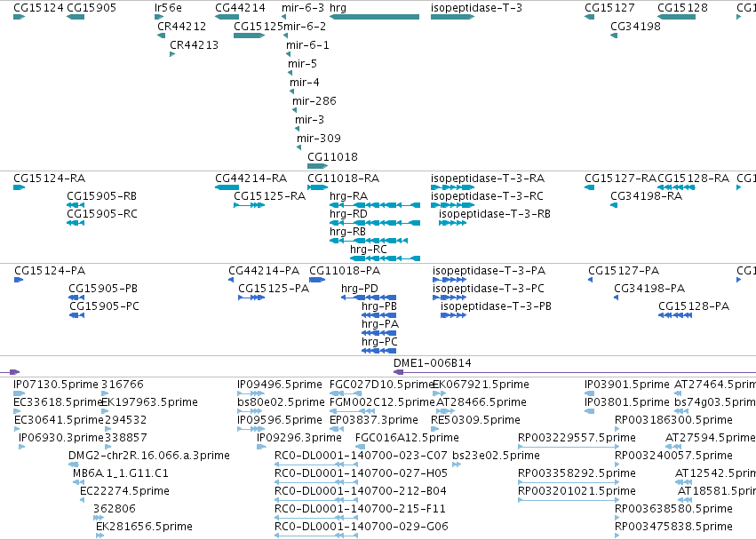756x540 pixels.
Task: Select transcript label CG15905-RC
Action: 102,214
